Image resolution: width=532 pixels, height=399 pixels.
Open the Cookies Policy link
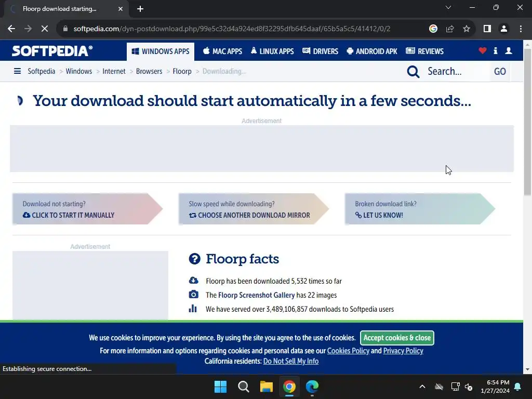tap(348, 351)
